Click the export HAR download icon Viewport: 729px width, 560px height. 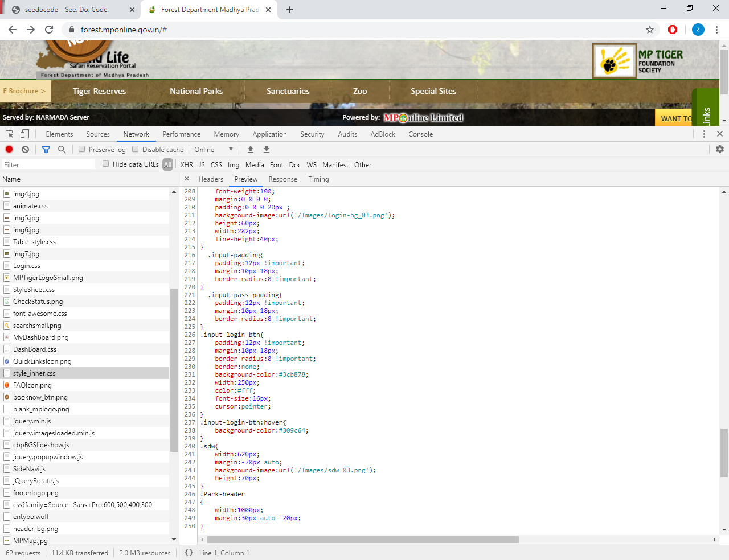(266, 149)
